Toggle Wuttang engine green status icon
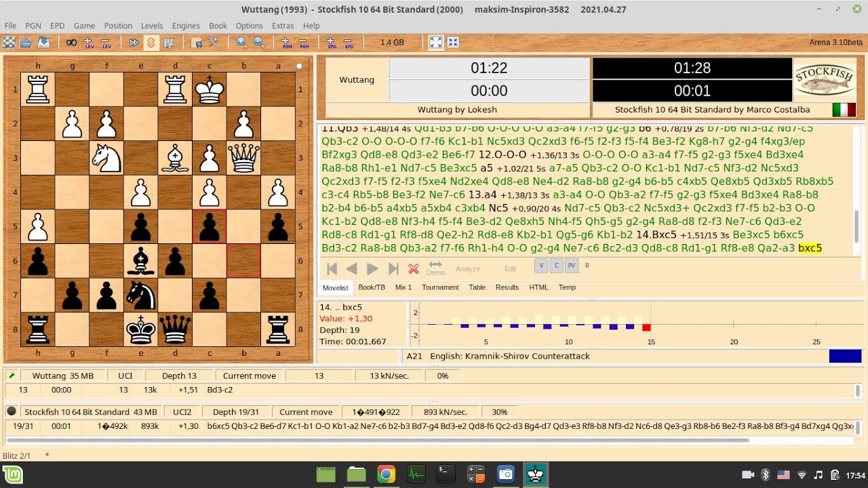The width and height of the screenshot is (868, 488). pyautogui.click(x=12, y=375)
